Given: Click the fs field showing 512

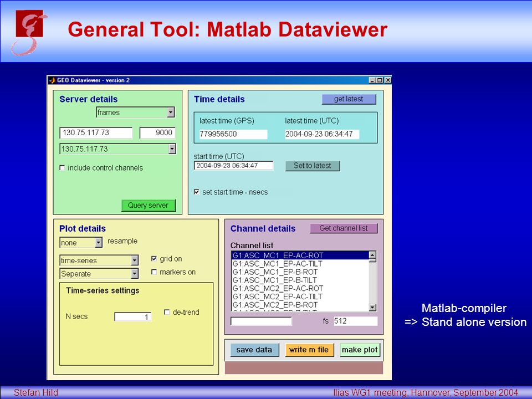Looking at the screenshot, I should click(355, 321).
